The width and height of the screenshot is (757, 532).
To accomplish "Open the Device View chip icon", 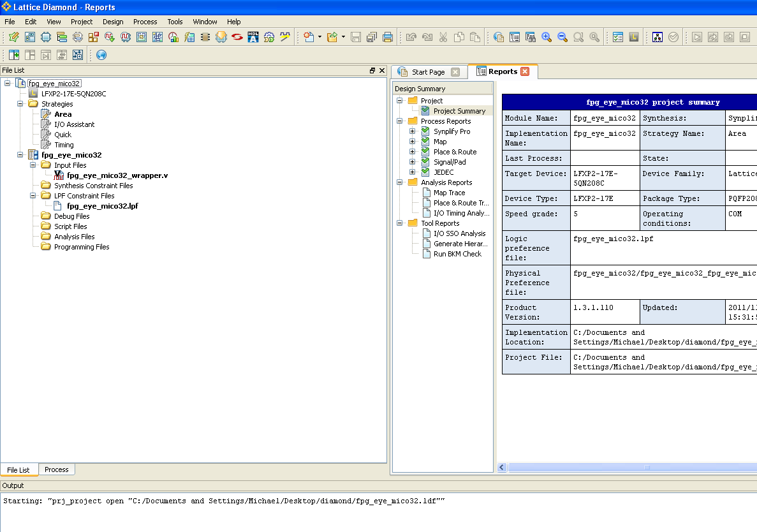I will [x=46, y=37].
